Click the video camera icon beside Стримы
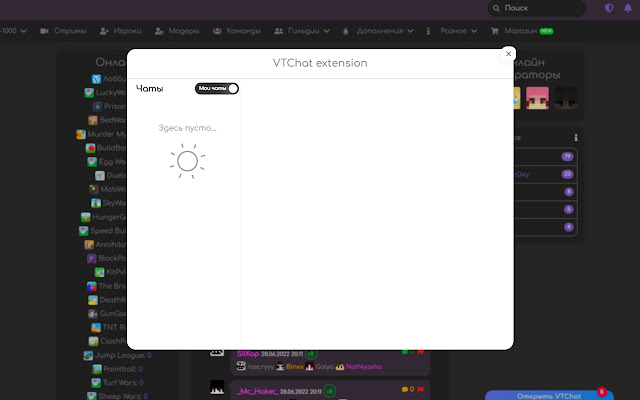The image size is (640, 400). click(44, 31)
